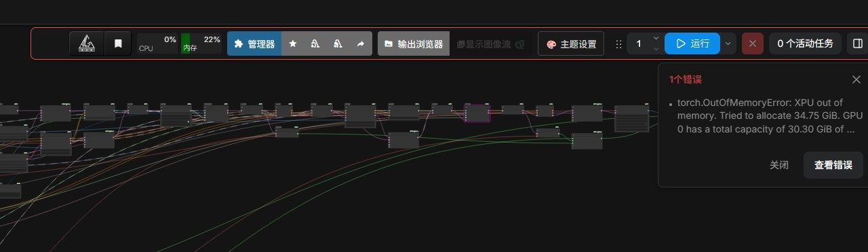
Task: Click the first ship icon after the star
Action: [315, 43]
